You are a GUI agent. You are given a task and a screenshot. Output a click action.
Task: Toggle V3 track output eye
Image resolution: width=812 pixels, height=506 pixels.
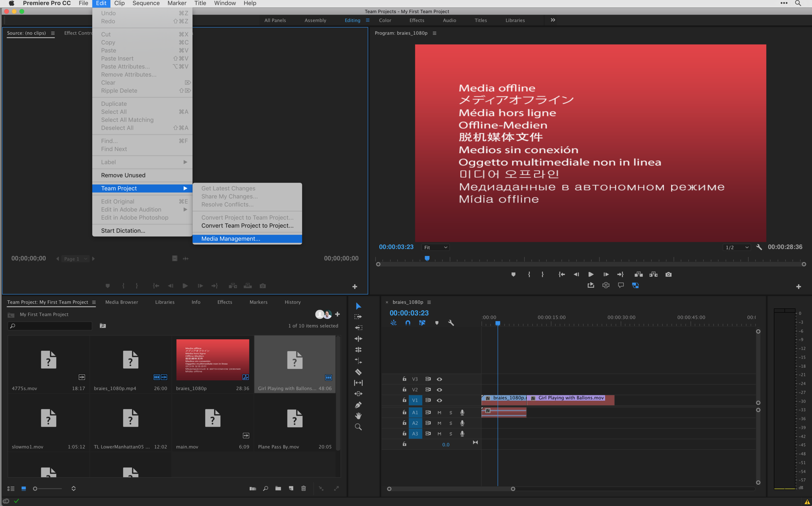click(x=439, y=379)
